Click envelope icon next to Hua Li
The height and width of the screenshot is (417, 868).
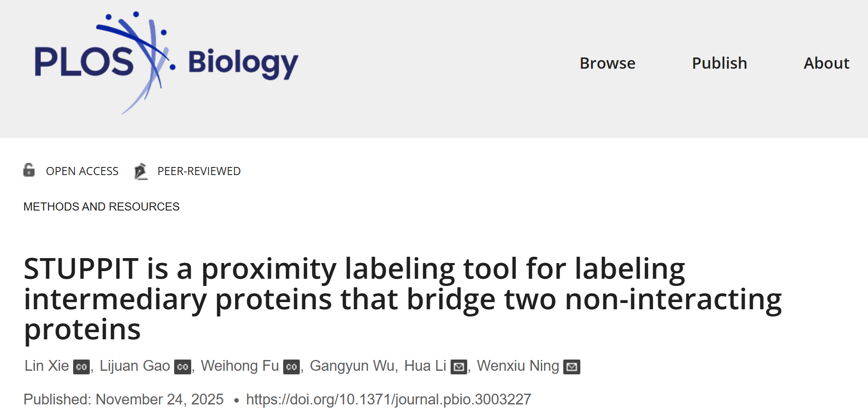(459, 367)
